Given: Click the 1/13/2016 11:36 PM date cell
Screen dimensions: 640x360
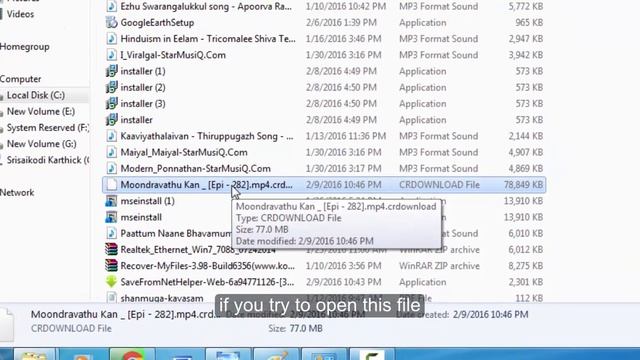Looking at the screenshot, I should (346, 136).
